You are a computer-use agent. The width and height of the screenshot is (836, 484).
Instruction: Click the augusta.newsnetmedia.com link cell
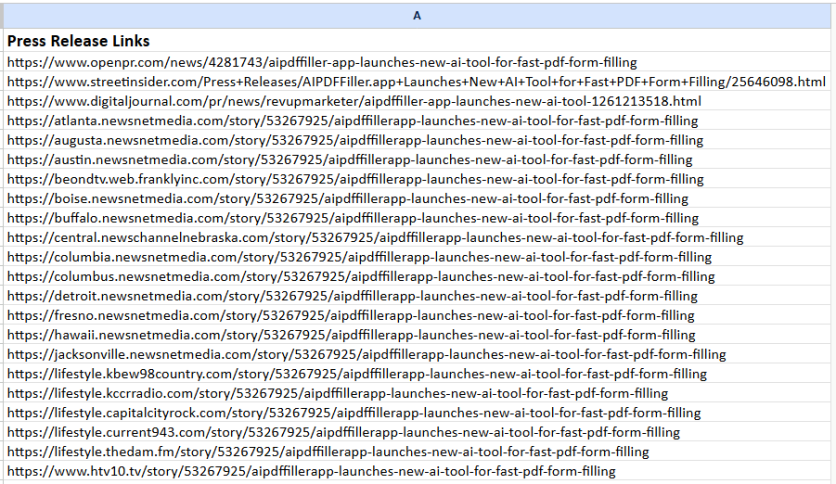[x=417, y=140]
